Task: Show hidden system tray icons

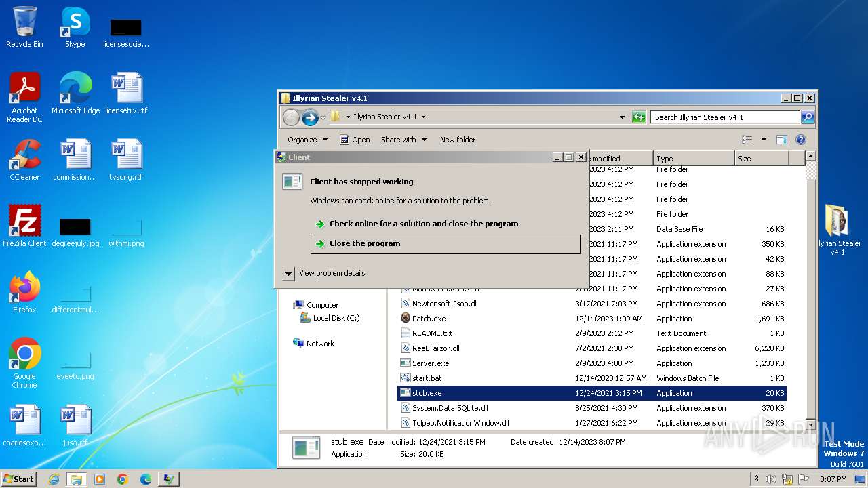Action: point(756,479)
